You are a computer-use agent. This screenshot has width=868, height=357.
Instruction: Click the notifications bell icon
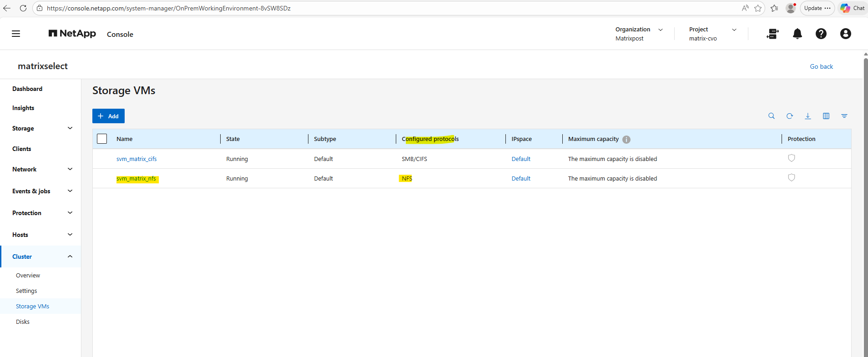pyautogui.click(x=797, y=34)
